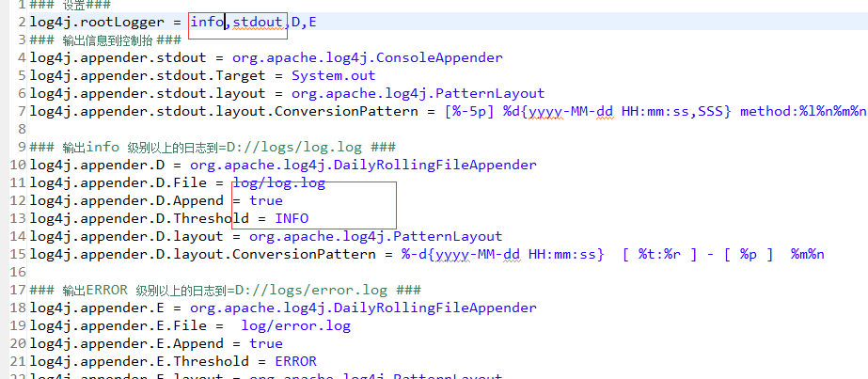Viewport: 868px width, 379px height.
Task: Click '%-d{yyyy-MM-dd' pattern on line 15
Action: (461, 254)
